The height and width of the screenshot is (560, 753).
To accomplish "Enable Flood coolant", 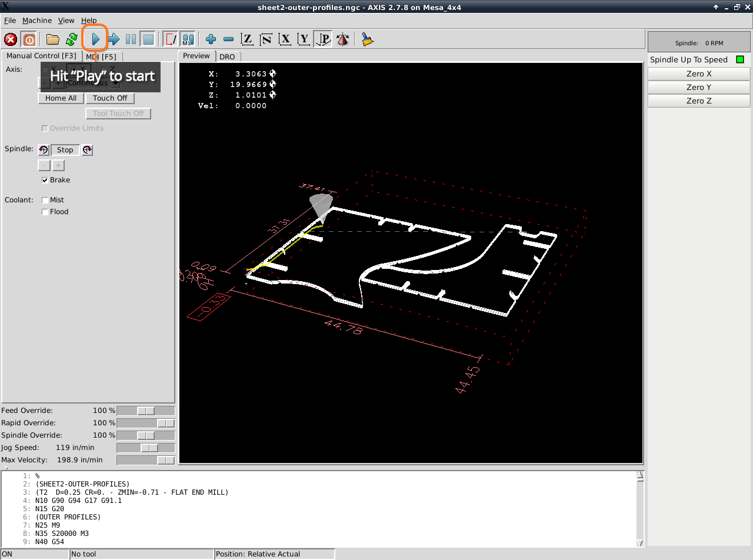I will pyautogui.click(x=45, y=212).
